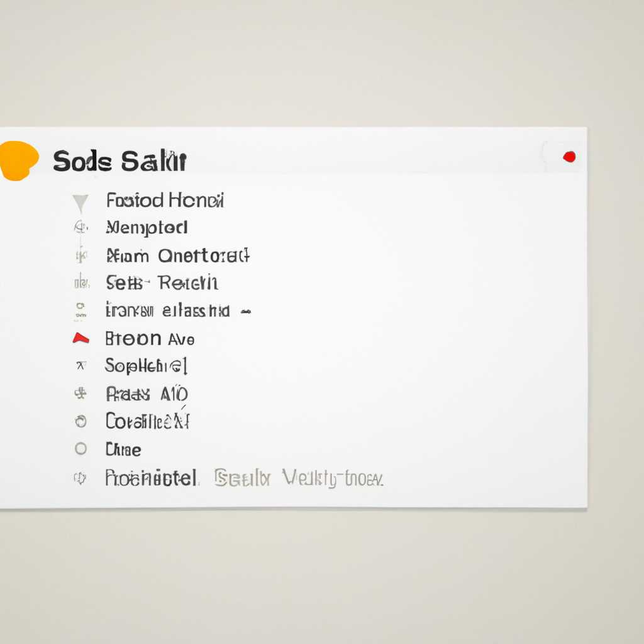Screen dimensions: 644x644
Task: Click the icon beside Prads A10
Action: click(x=80, y=394)
